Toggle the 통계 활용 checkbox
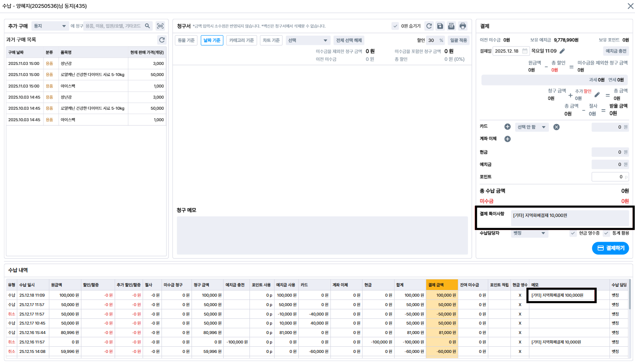This screenshot has width=635, height=364. pos(606,233)
